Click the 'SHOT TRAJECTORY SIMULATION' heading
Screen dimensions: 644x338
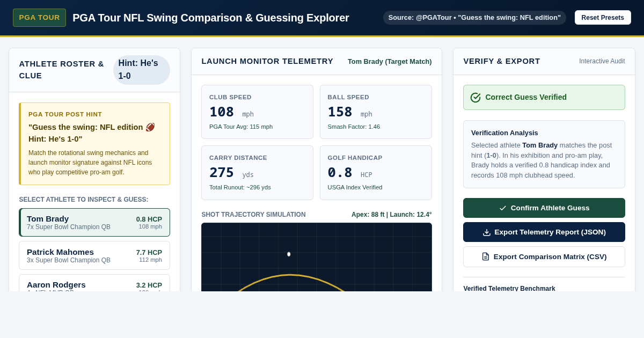pos(253,215)
